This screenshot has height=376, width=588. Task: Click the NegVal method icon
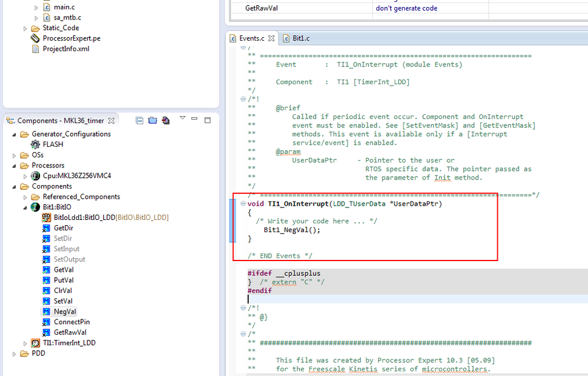point(46,312)
